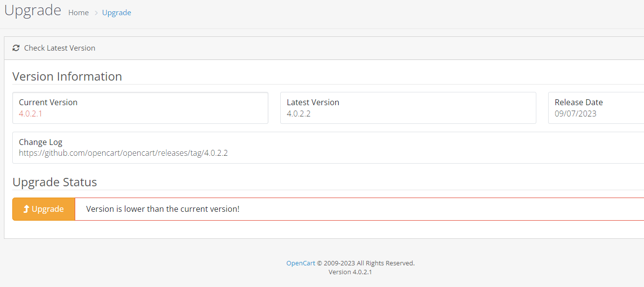Click the Change Log label
This screenshot has height=287, width=644.
click(41, 142)
